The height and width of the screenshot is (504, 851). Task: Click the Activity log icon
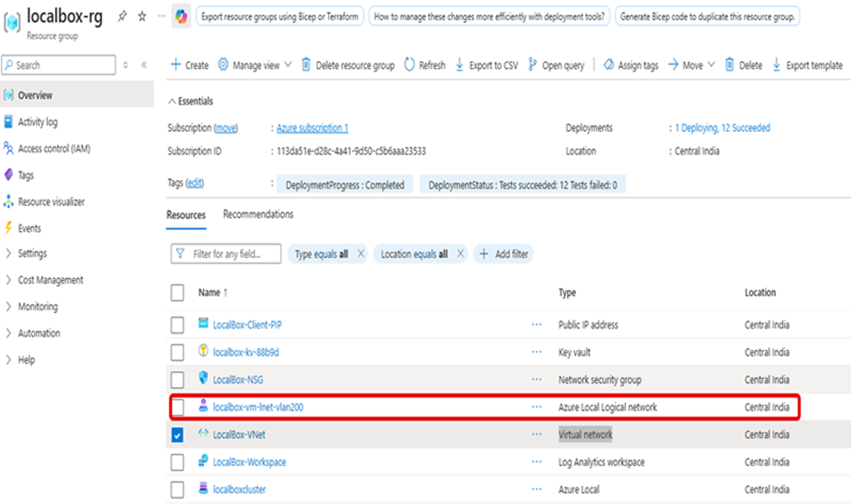click(8, 122)
